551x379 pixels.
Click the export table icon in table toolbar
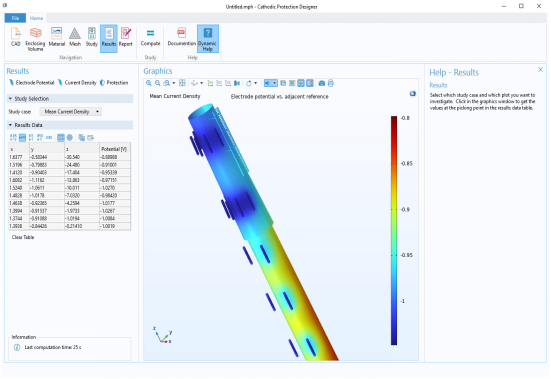[x=91, y=137]
